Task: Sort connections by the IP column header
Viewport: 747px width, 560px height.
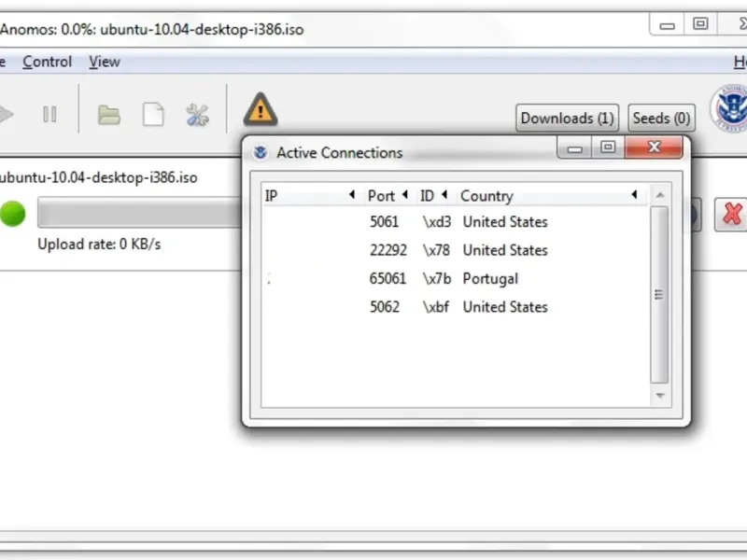Action: (312, 196)
